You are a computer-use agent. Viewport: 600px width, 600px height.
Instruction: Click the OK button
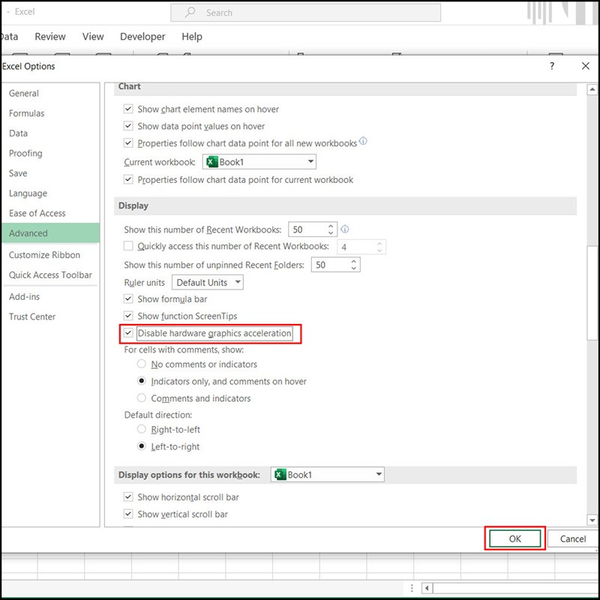515,538
